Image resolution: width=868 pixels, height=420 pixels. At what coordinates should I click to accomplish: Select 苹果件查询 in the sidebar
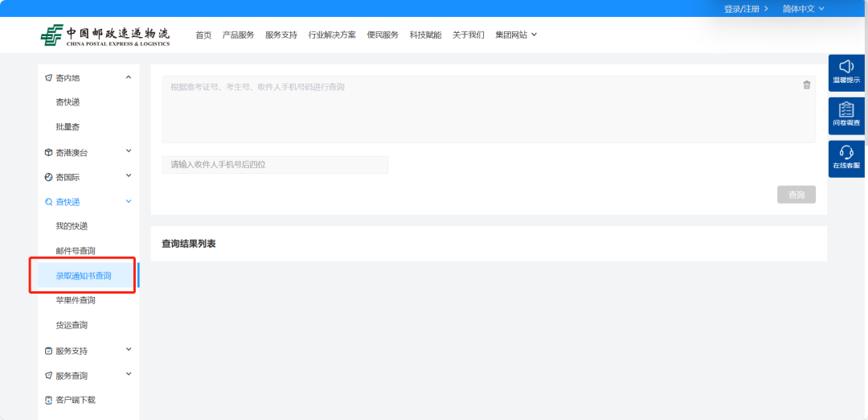(x=76, y=300)
